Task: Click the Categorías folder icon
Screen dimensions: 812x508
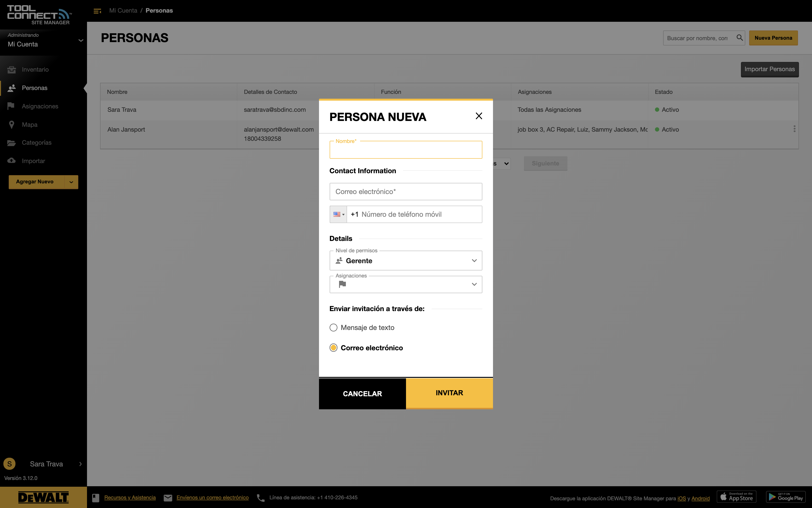Action: tap(11, 143)
